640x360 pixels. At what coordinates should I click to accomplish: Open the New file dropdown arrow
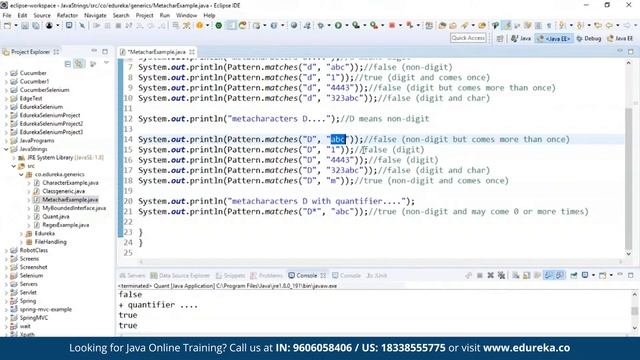(16, 26)
